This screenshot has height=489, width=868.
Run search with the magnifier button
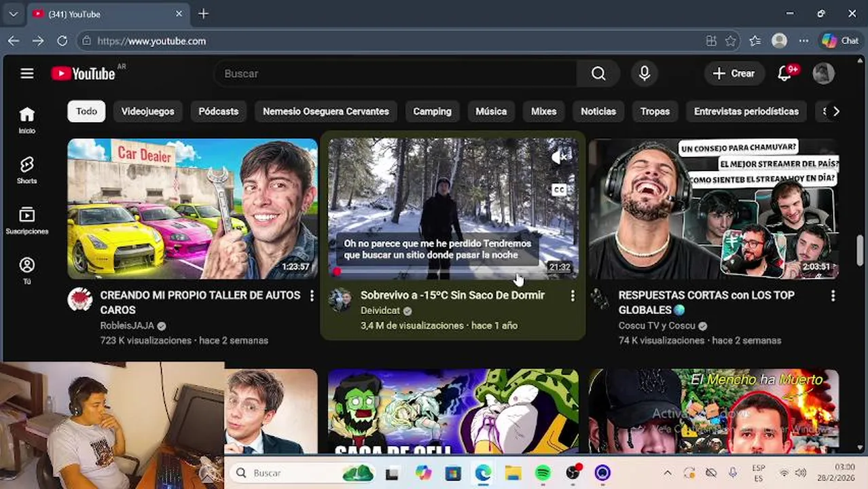click(x=598, y=73)
